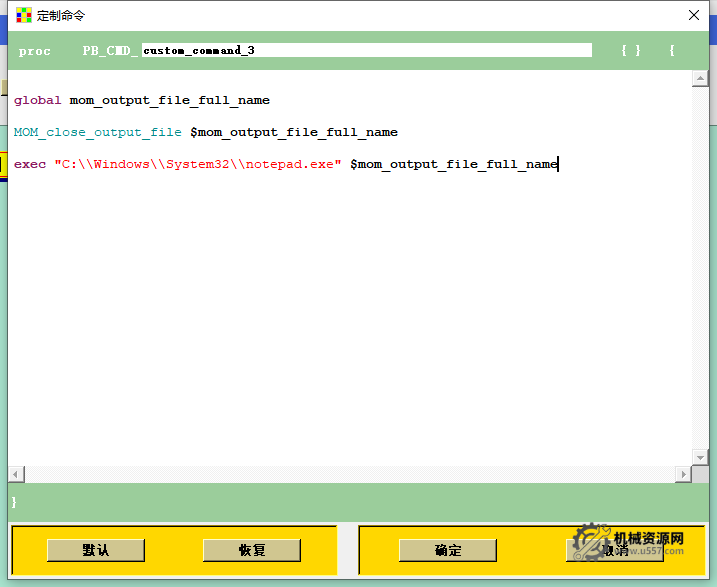Click $mom_output_file_full_name on the MOM_close line
Screen dimensions: 717x587
click(x=294, y=132)
